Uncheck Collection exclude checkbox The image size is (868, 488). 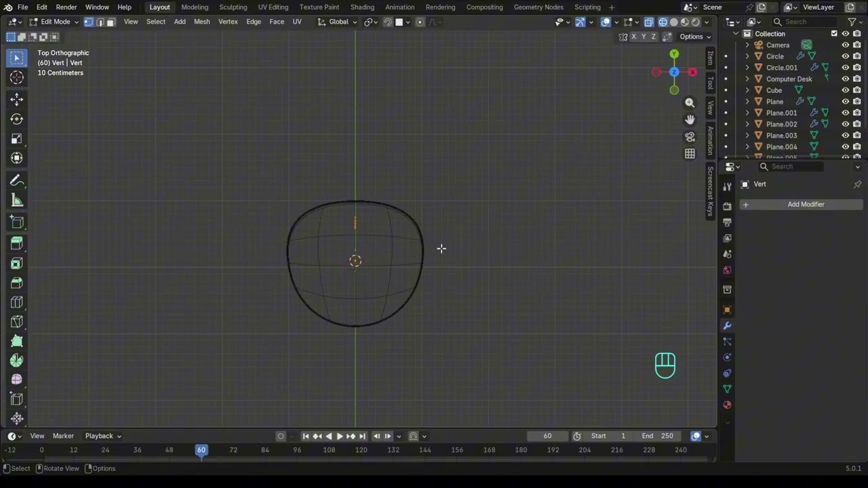[x=834, y=34]
